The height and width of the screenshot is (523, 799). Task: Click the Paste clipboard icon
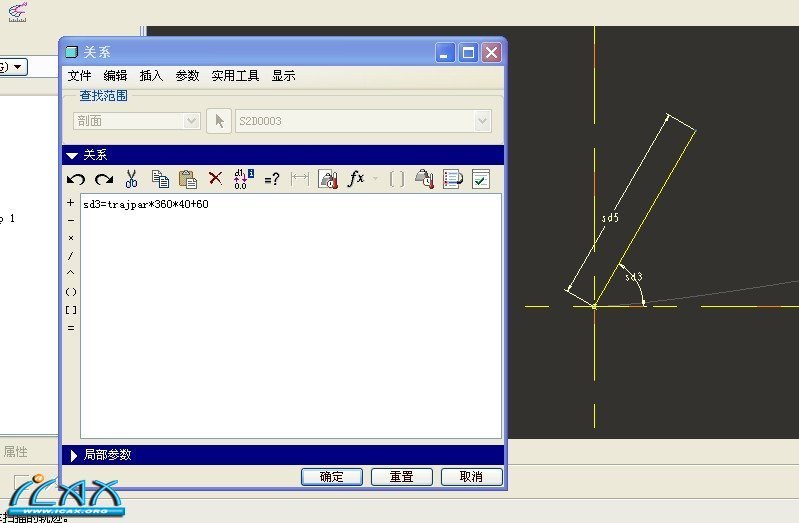187,179
